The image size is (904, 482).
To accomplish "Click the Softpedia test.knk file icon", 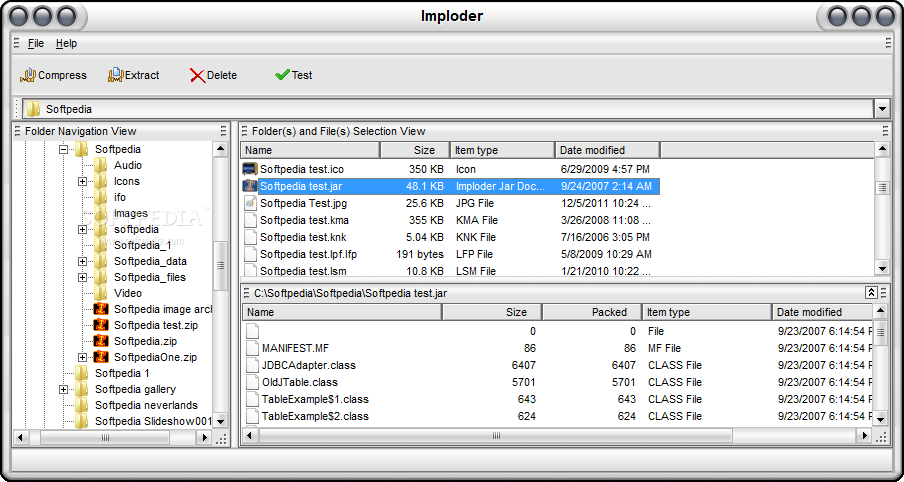I will [250, 237].
